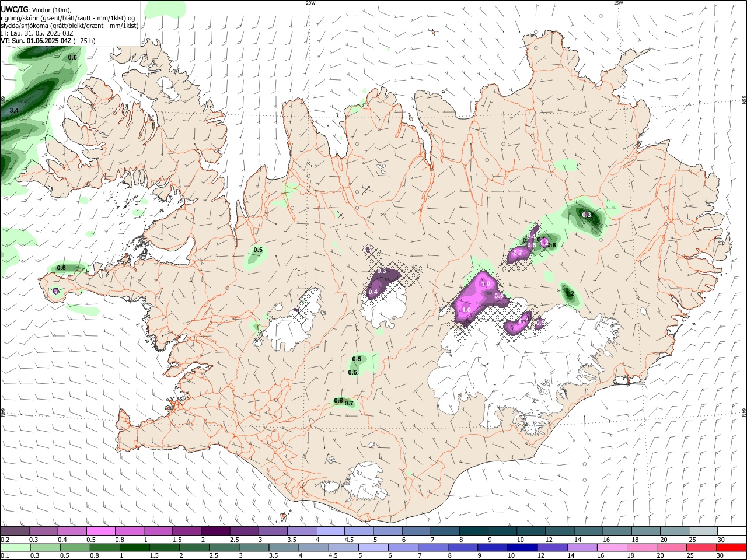Select the lilac 14 swatch in lower legend

[582, 548]
